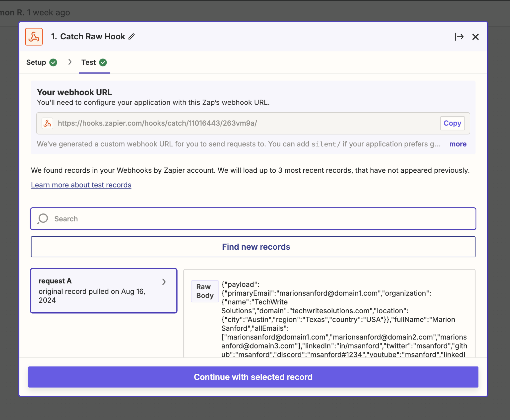Select the request A record card
510x420 pixels.
pyautogui.click(x=104, y=290)
